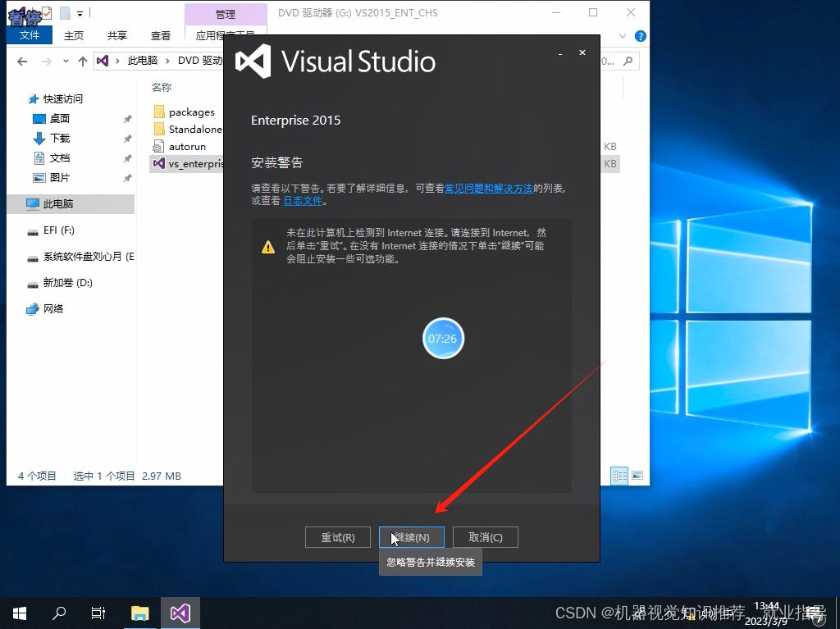The height and width of the screenshot is (629, 840).
Task: Open File Explorer from the taskbar
Action: pyautogui.click(x=139, y=613)
